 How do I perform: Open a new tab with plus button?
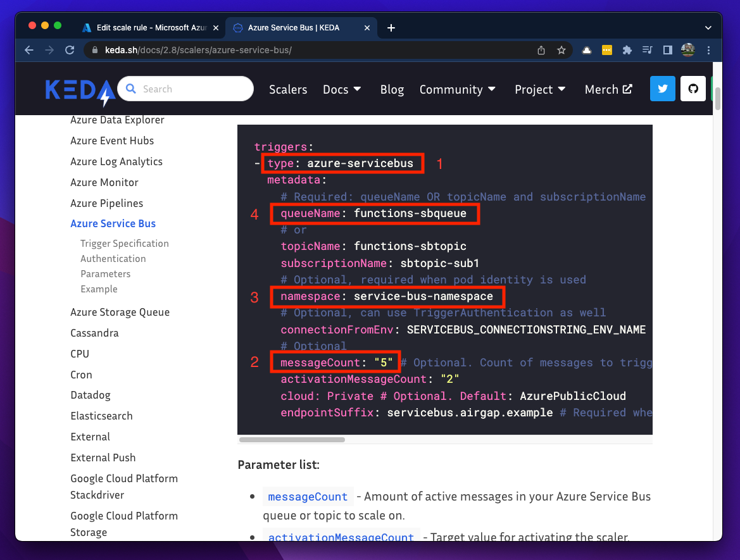(391, 28)
